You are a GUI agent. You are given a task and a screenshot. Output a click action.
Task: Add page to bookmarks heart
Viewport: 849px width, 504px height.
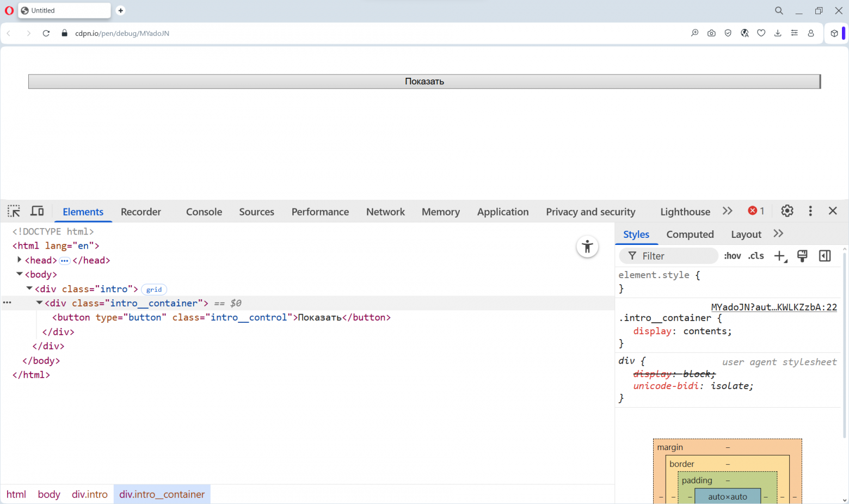[761, 33]
